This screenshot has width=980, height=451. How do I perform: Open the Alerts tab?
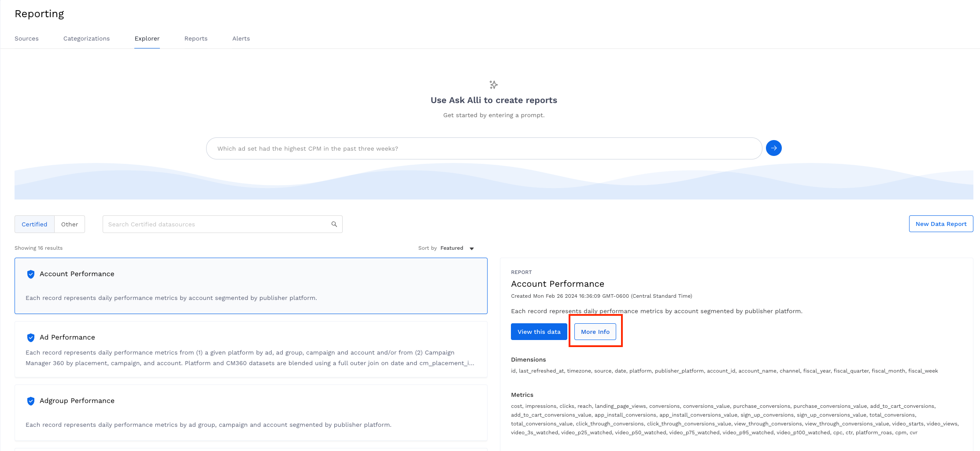click(x=241, y=39)
